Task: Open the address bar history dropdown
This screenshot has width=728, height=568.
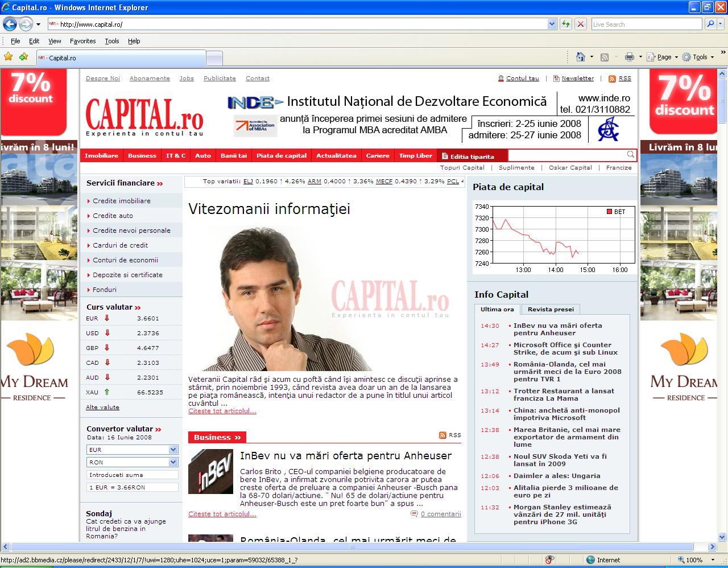Action: click(552, 24)
